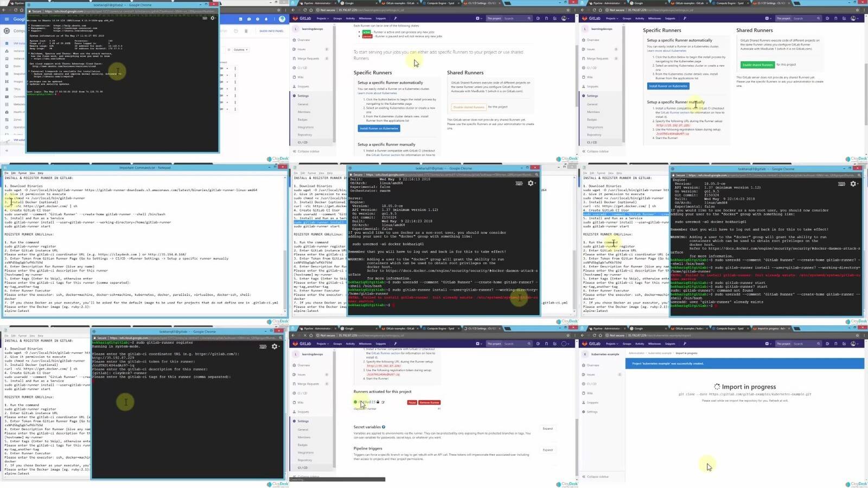The image size is (868, 488).
Task: Select Badges under Settings on Disable shared Runners page
Action: [303, 119]
